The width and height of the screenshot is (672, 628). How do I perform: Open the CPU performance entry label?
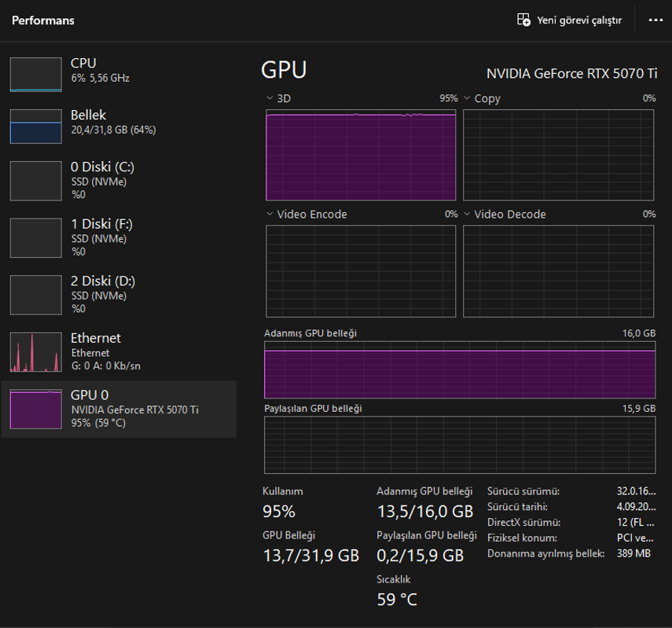[x=83, y=63]
